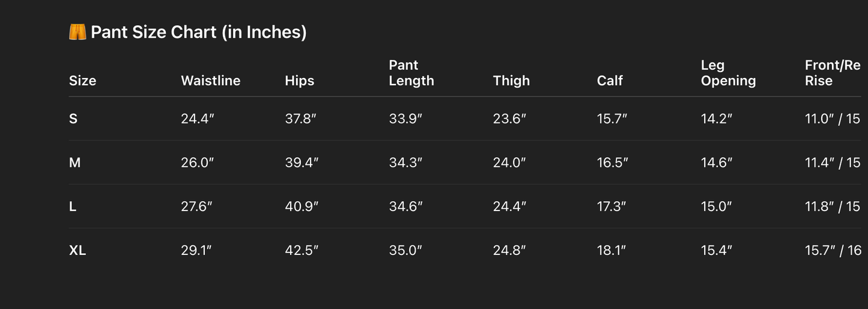Click the partially visible Front/Rear Rise header
Screen dimensions: 868x309
[x=833, y=73]
